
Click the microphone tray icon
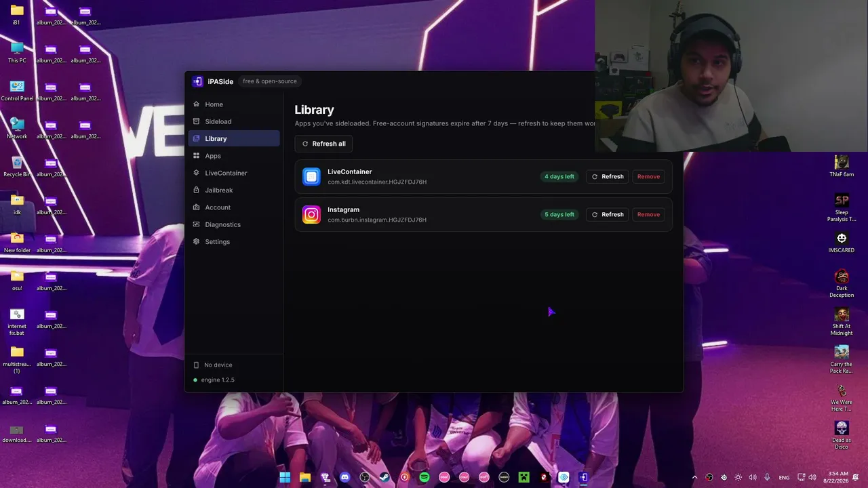pyautogui.click(x=767, y=477)
